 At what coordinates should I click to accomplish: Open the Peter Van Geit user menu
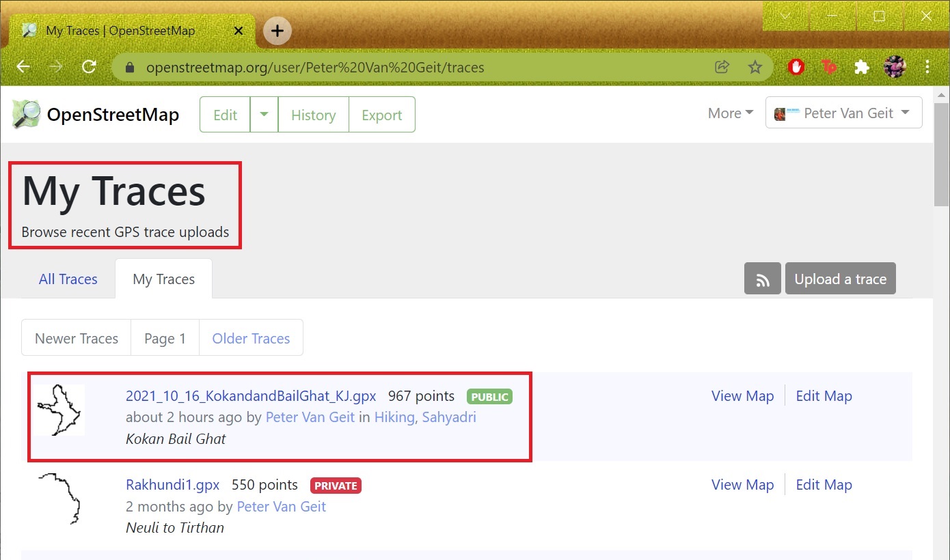point(844,113)
